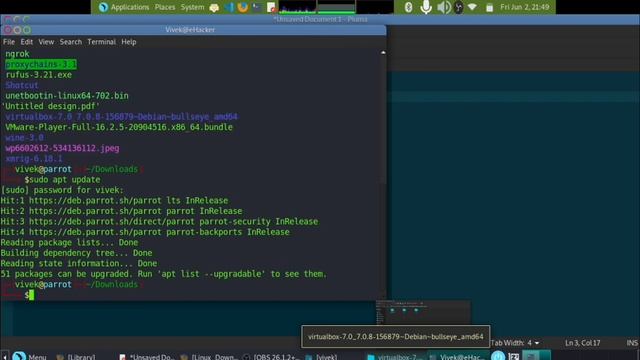Switch to [Library] taskbar window
Image resolution: width=640 pixels, height=360 pixels.
click(x=76, y=356)
